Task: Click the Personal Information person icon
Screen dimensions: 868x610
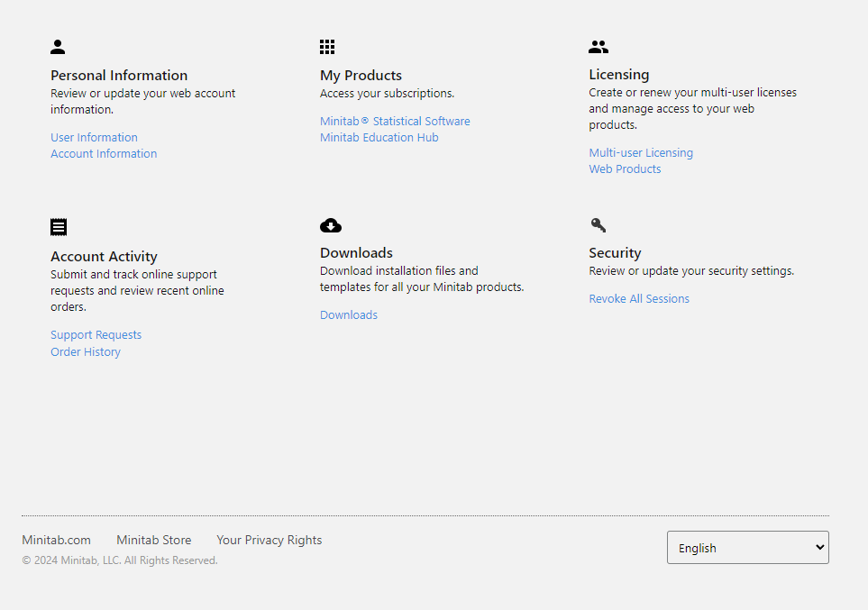Action: (x=58, y=47)
